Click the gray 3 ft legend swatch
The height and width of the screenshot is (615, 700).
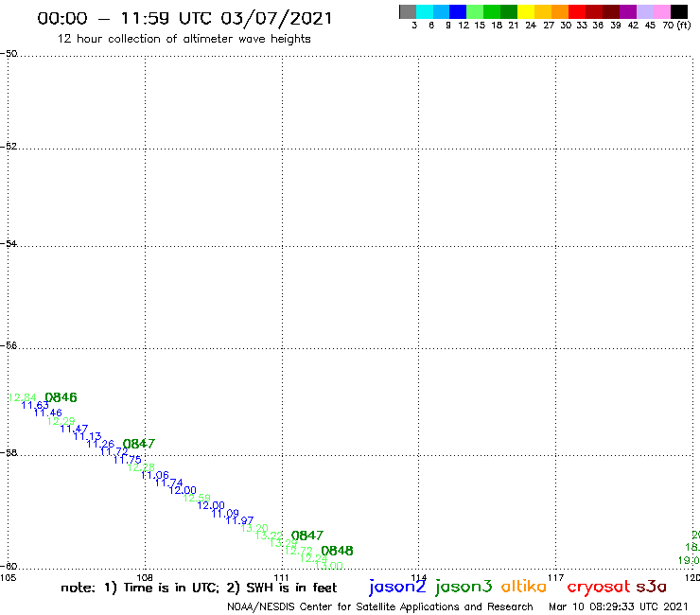408,12
